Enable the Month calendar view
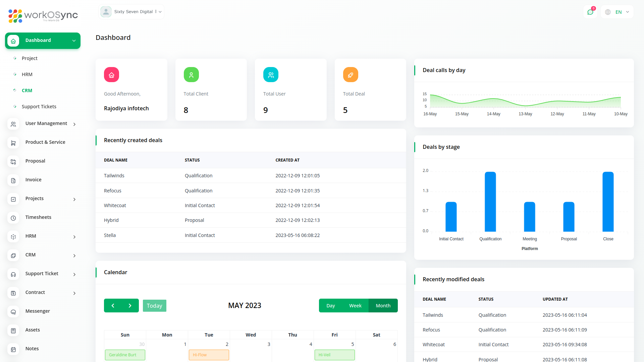The width and height of the screenshot is (644, 362). click(383, 305)
